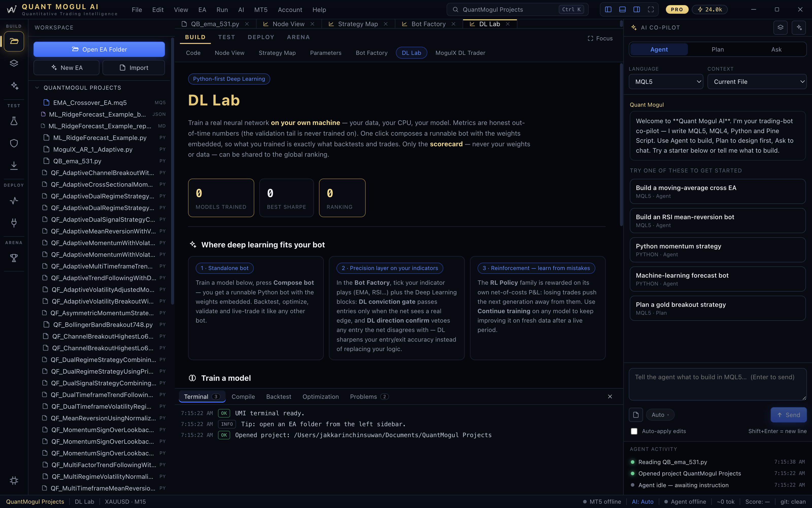Open the Arena trophy icon

[14, 258]
